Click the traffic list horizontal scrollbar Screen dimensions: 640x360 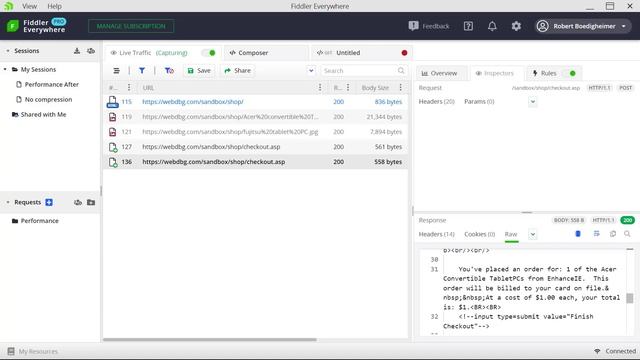coord(210,340)
